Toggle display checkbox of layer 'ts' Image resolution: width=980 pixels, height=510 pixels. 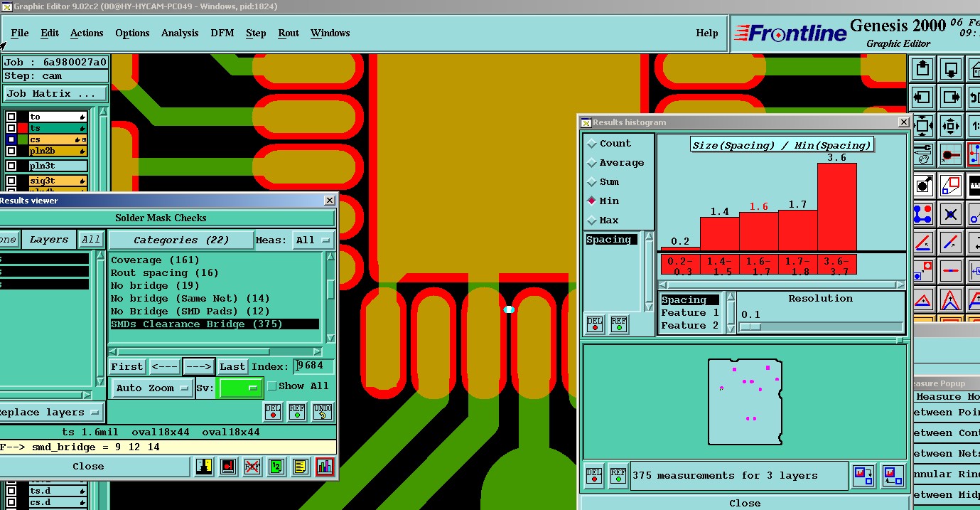pyautogui.click(x=11, y=128)
